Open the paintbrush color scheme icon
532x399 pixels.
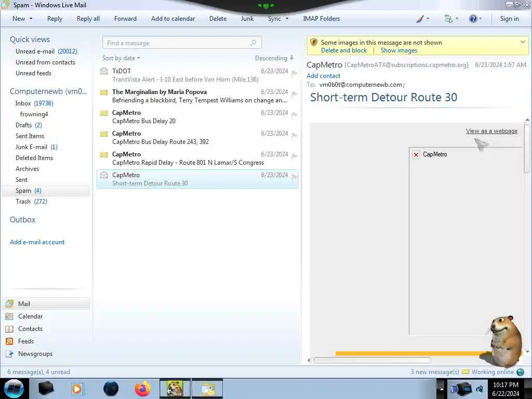(x=420, y=19)
